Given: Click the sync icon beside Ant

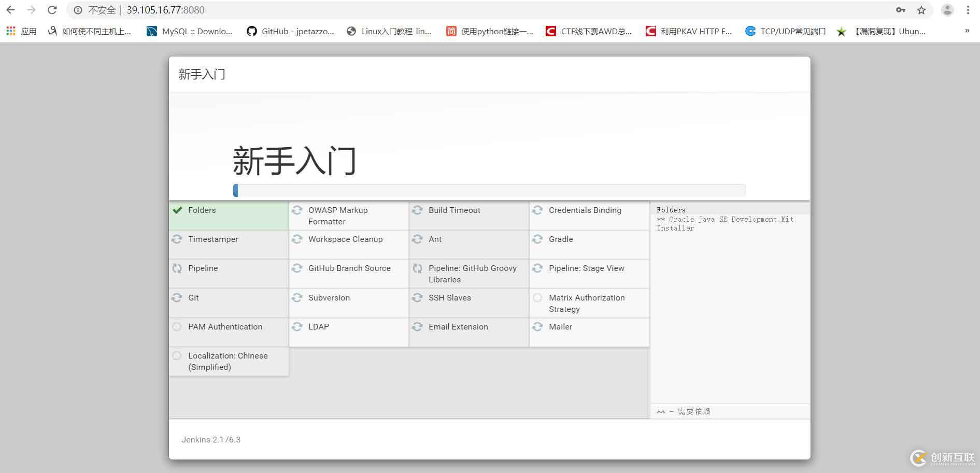Looking at the screenshot, I should click(417, 239).
